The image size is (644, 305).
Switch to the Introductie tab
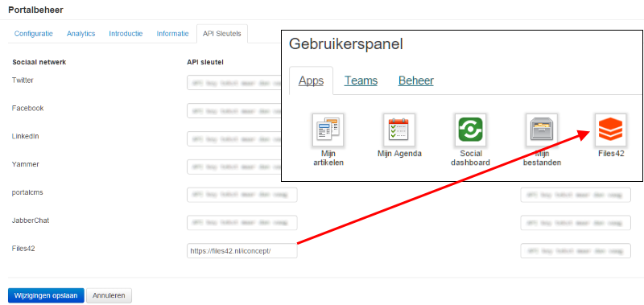click(126, 34)
